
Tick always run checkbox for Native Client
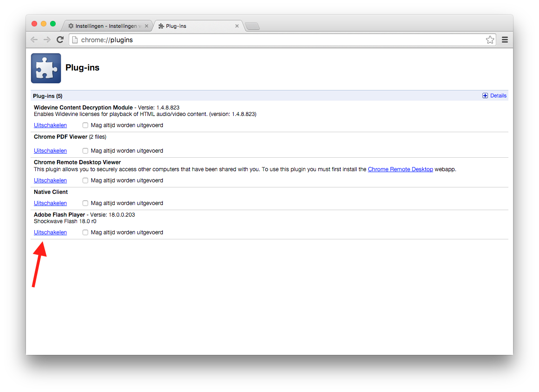[85, 203]
